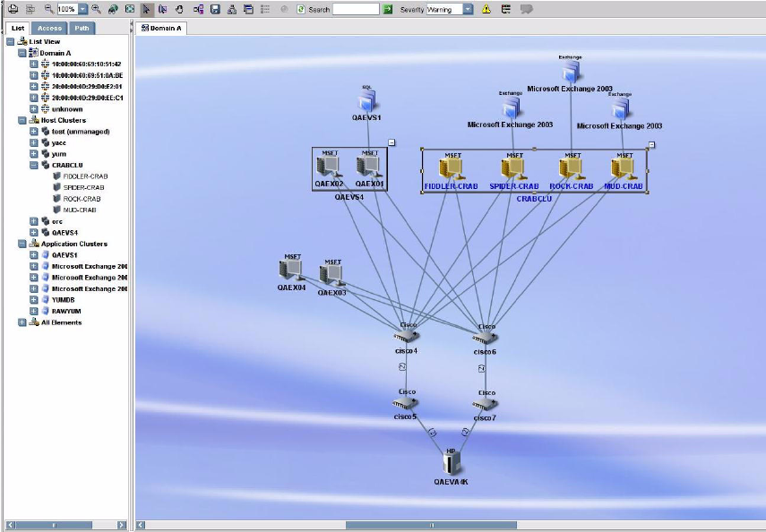Select FIDDLER-CRAB in the tree
Image resolution: width=766 pixels, height=532 pixels.
(x=85, y=176)
